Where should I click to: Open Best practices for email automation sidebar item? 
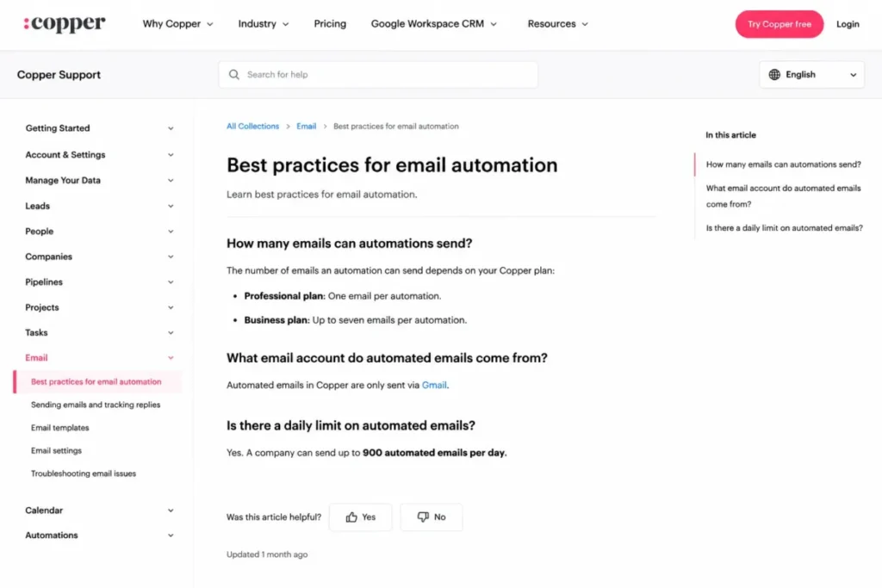tap(96, 381)
